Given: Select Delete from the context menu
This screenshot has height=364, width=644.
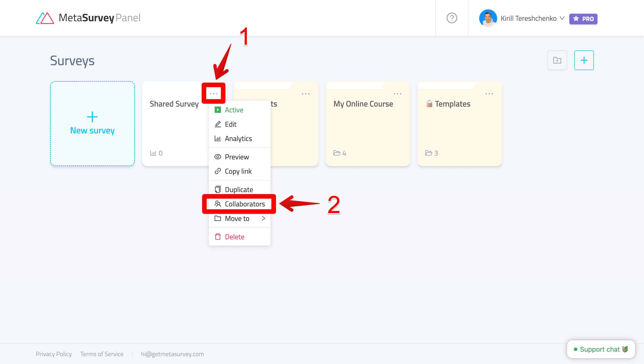Looking at the screenshot, I should [x=235, y=236].
